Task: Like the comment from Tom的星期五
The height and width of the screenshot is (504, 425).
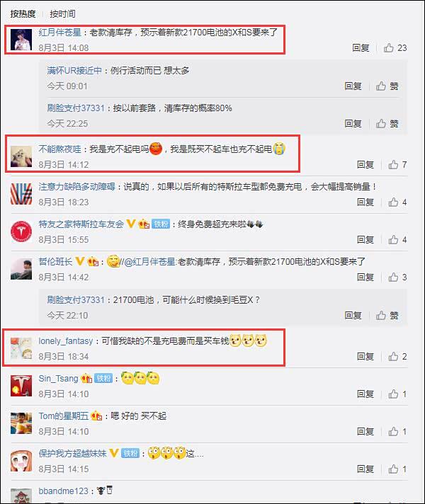Action: click(397, 431)
